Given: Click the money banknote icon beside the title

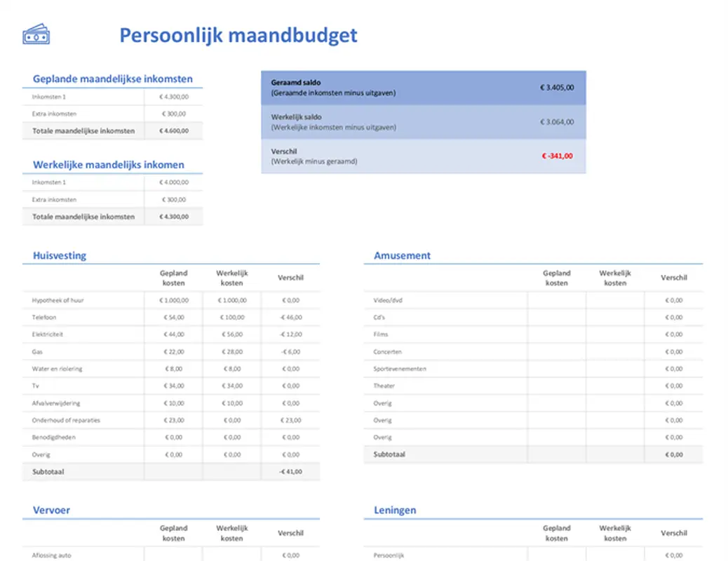Looking at the screenshot, I should click(36, 34).
